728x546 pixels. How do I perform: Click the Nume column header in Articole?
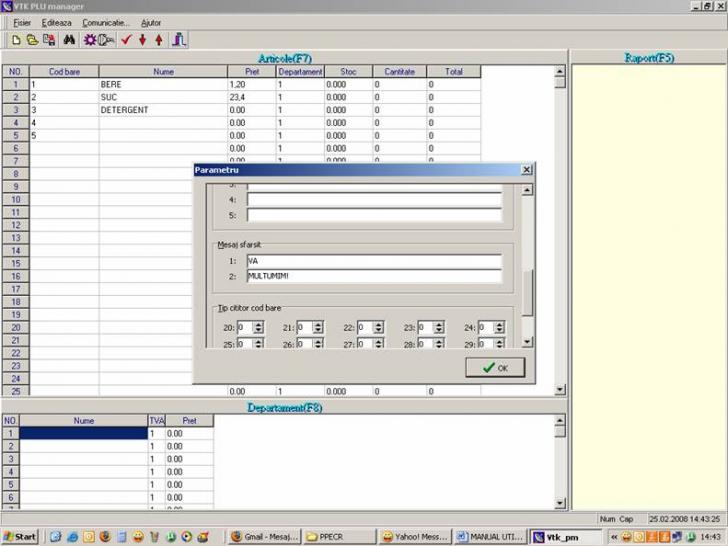(x=163, y=72)
